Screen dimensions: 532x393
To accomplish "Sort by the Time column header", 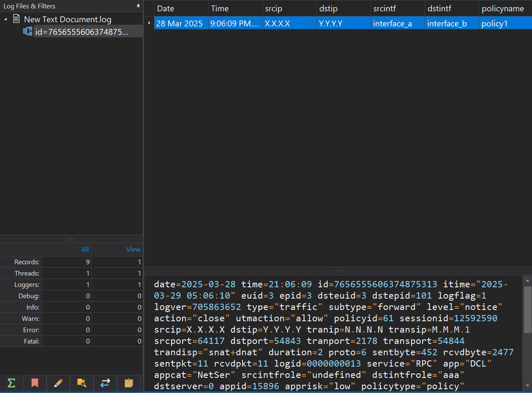I will pyautogui.click(x=235, y=8).
